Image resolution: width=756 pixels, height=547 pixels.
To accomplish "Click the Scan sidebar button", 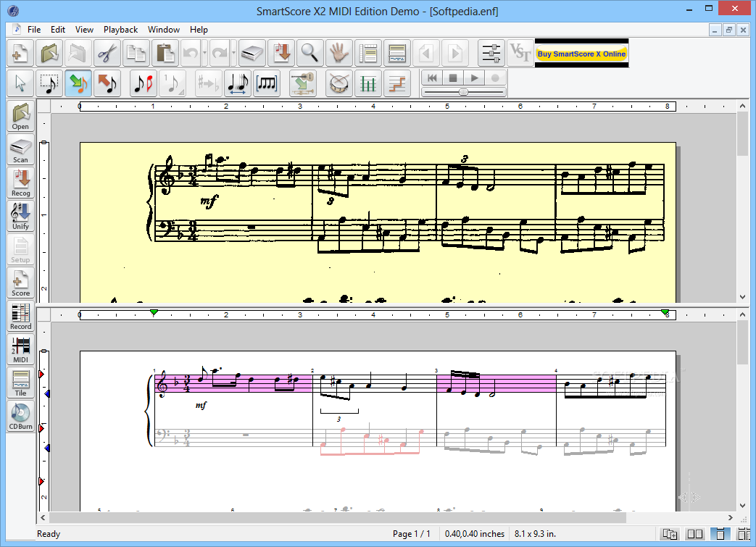I will [x=20, y=149].
